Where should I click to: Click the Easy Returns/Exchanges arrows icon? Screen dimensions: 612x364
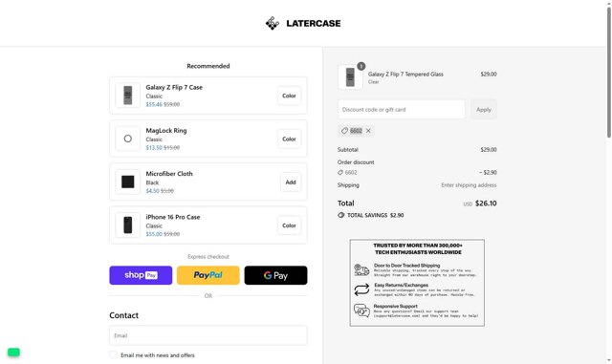(361, 289)
